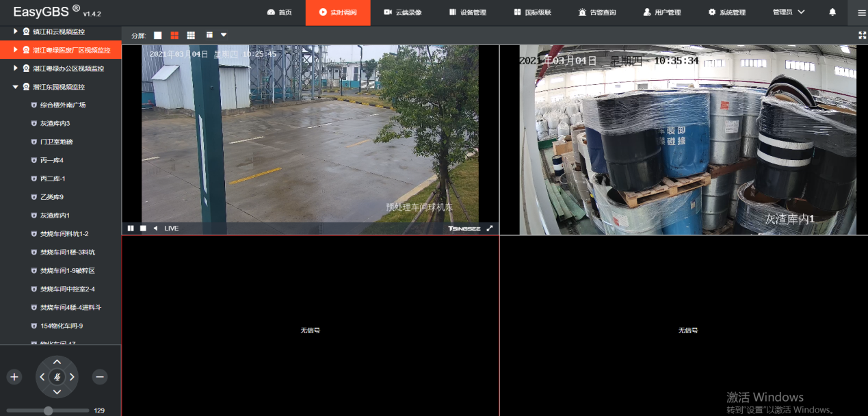Expand the 镇江和云视频监控 tree node
The width and height of the screenshot is (868, 416).
tap(16, 31)
